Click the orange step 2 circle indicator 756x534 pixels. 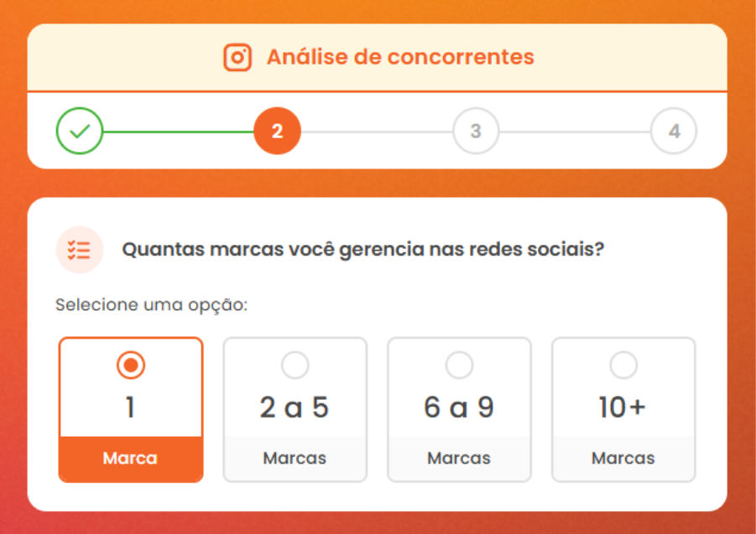pos(278,131)
